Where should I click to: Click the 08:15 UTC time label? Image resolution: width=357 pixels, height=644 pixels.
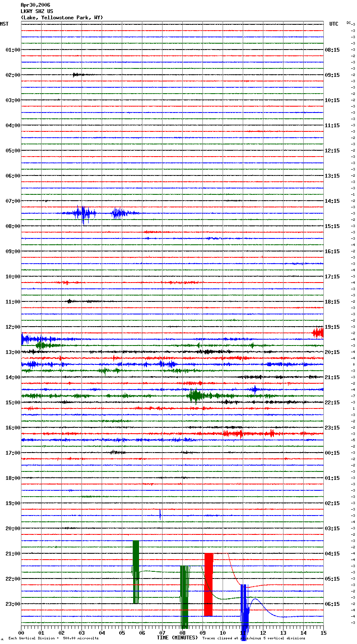point(332,50)
